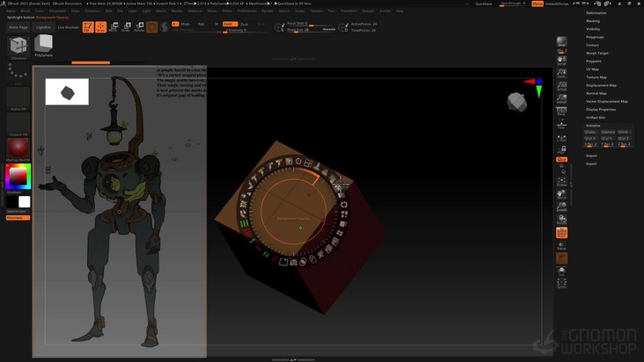Click the color picker square
Image resolution: width=644 pixels, height=362 pixels.
[18, 177]
